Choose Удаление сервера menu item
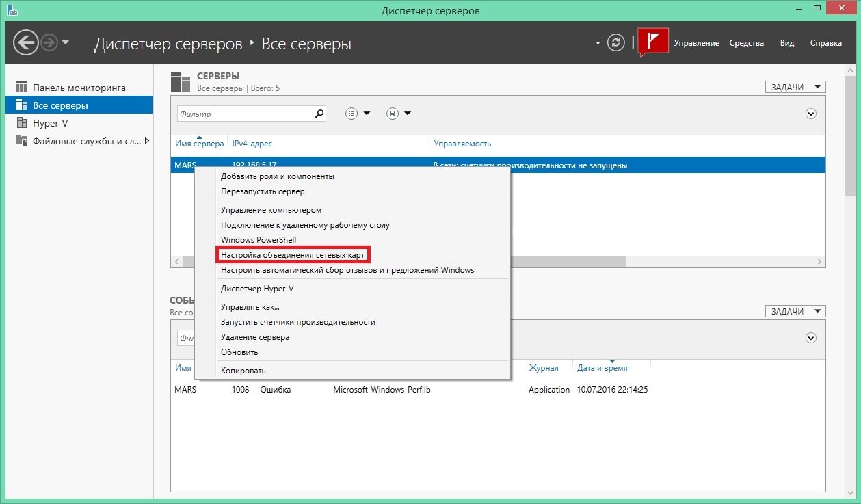The image size is (861, 504). pos(255,337)
